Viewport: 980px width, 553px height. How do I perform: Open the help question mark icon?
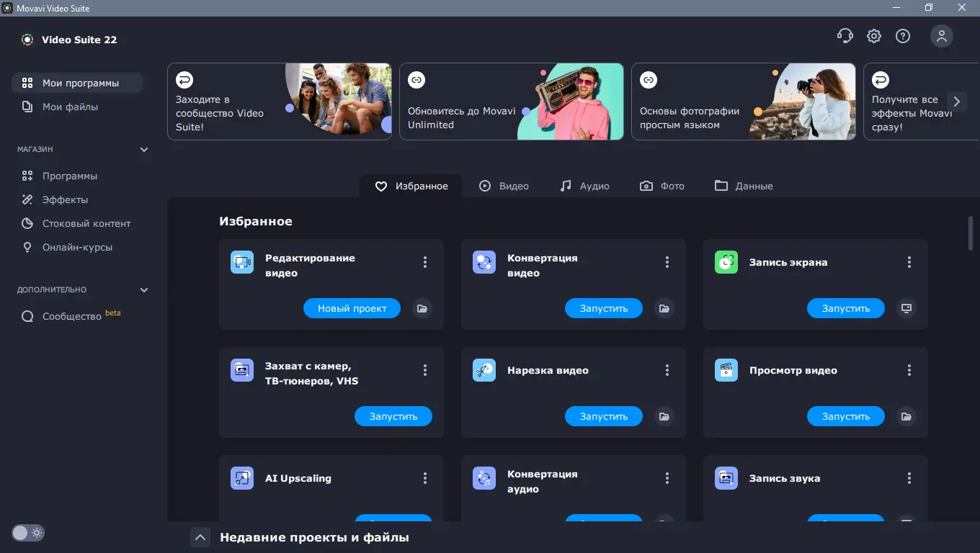coord(903,35)
